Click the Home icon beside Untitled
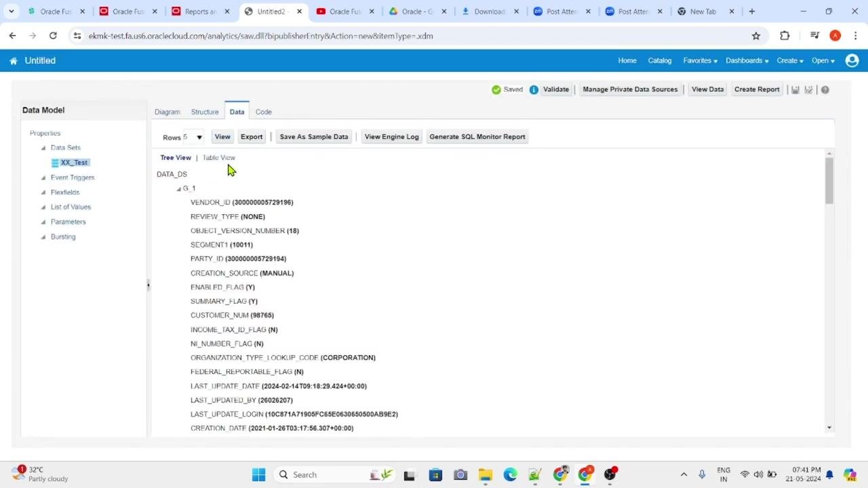868x488 pixels. click(14, 61)
